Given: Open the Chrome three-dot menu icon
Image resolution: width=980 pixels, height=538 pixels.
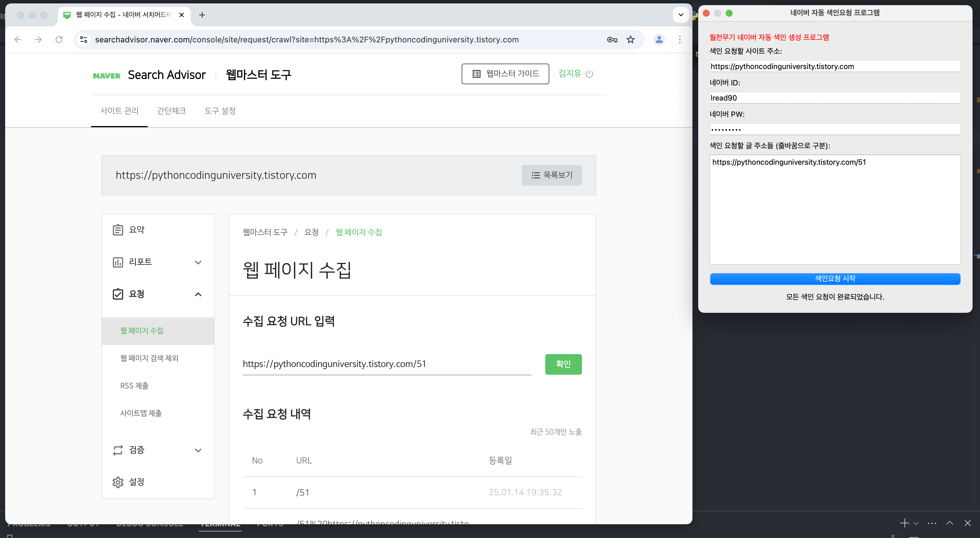Looking at the screenshot, I should click(680, 40).
